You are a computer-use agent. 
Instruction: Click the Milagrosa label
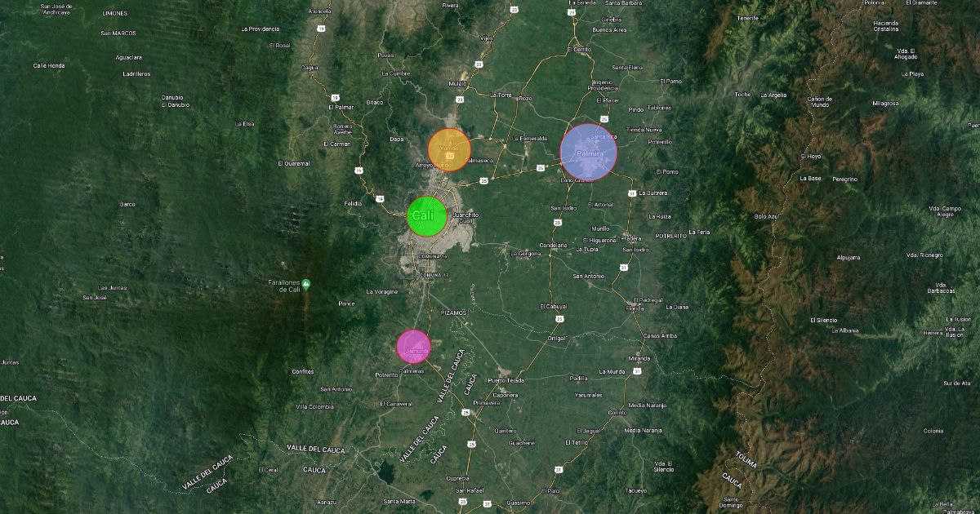884,104
